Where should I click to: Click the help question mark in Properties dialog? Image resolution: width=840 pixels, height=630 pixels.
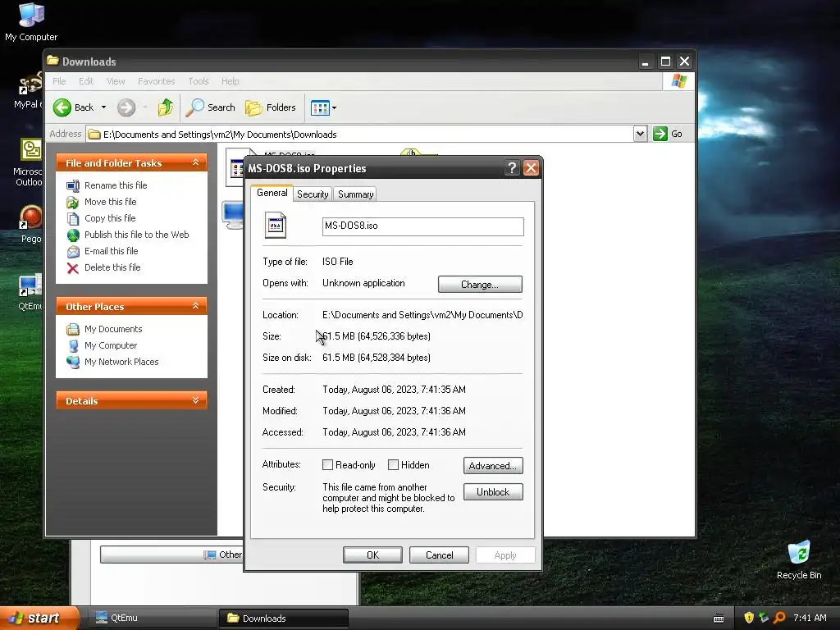coord(512,168)
